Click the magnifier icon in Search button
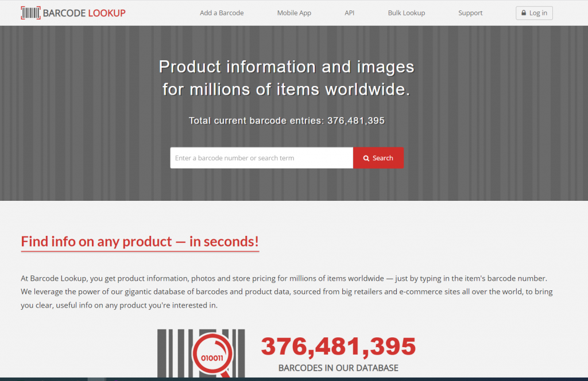The height and width of the screenshot is (381, 588). [366, 158]
